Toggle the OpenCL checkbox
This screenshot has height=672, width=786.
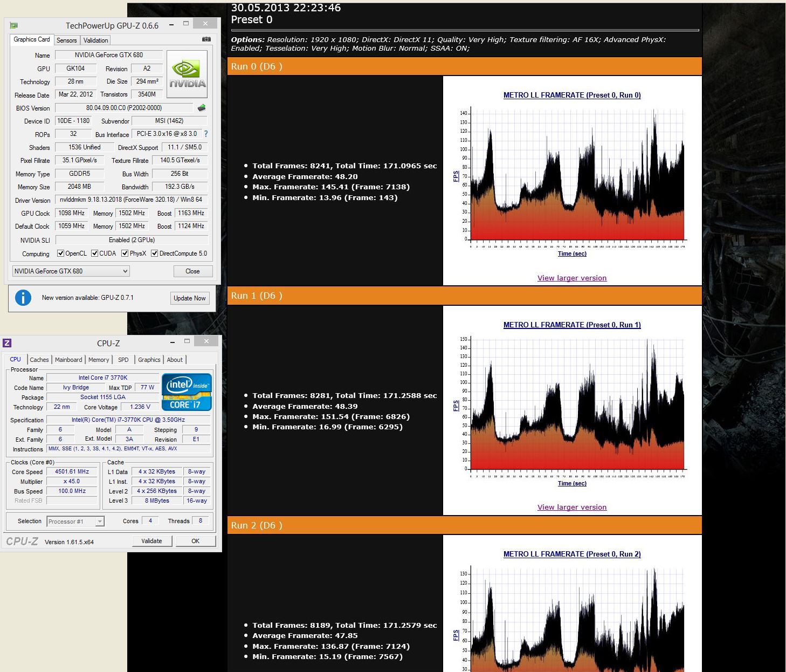pyautogui.click(x=61, y=253)
